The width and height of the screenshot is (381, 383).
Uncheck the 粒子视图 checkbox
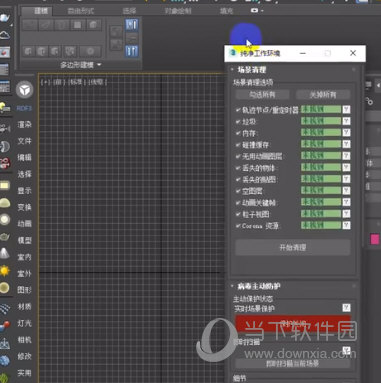coord(238,214)
